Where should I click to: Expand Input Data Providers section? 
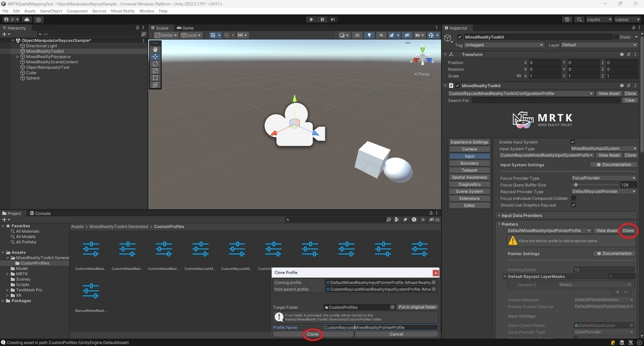coord(500,215)
